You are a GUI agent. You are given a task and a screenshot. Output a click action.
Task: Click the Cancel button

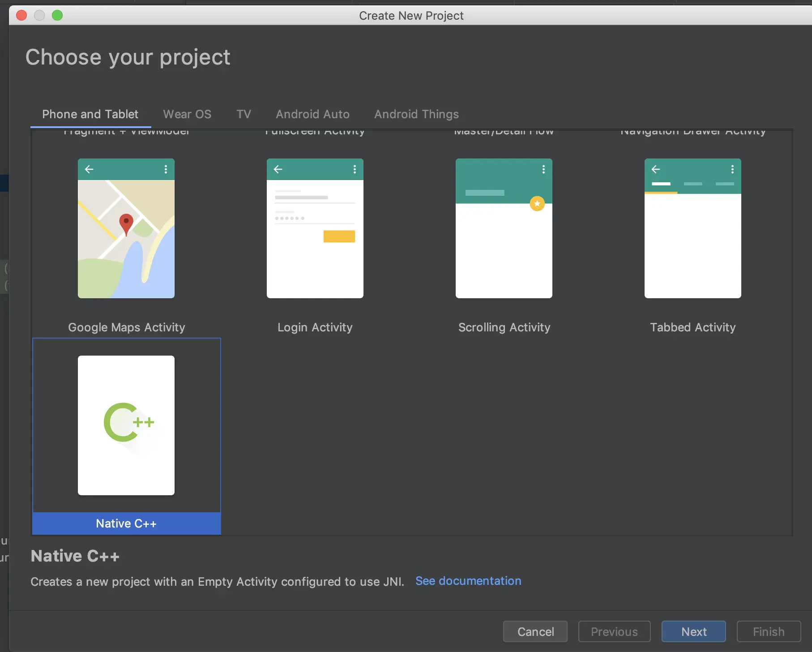coord(535,631)
